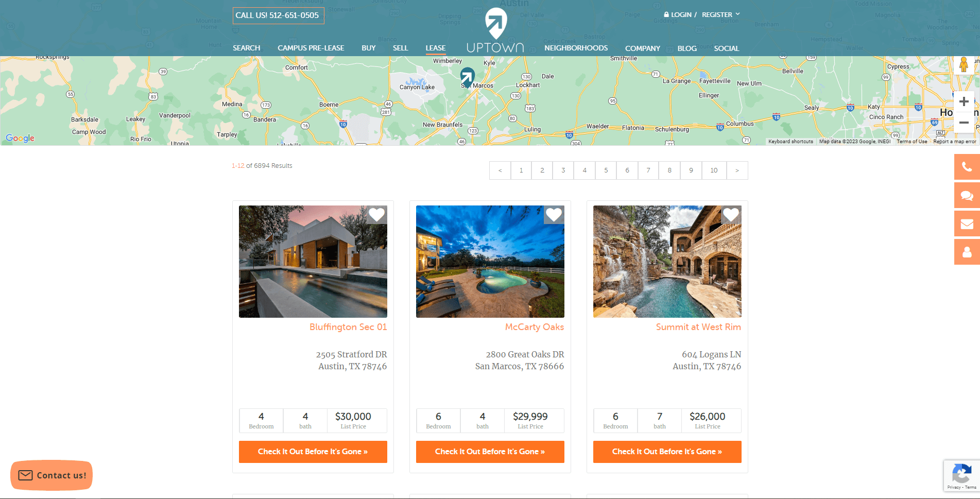Go to results page 4

click(x=584, y=170)
